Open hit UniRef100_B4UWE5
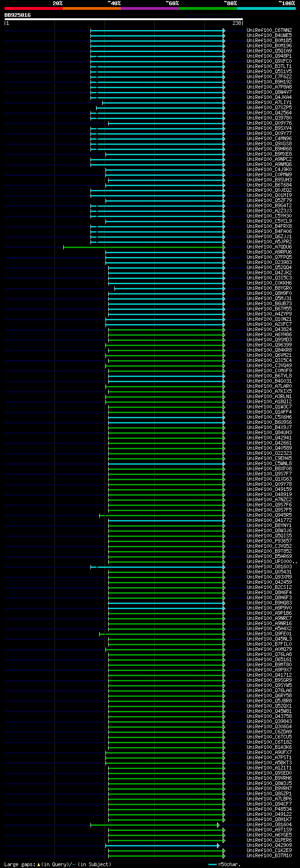This screenshot has height=868, width=300. [x=269, y=35]
